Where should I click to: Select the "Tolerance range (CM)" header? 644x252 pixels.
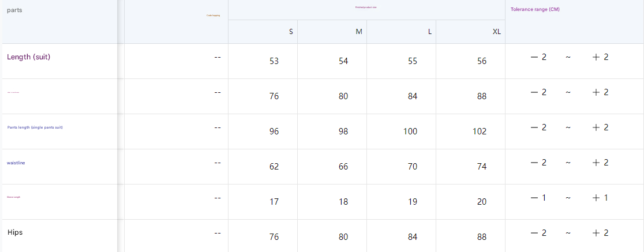pos(535,9)
